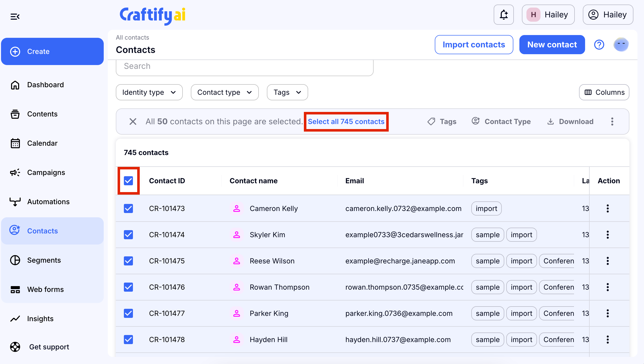Image resolution: width=644 pixels, height=364 pixels.
Task: Open action menu for Skyler Kim row
Action: pyautogui.click(x=608, y=235)
